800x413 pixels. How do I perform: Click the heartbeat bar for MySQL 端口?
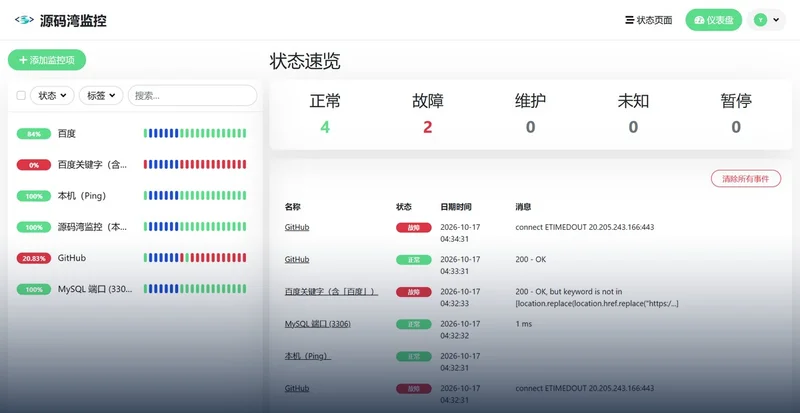tap(195, 289)
